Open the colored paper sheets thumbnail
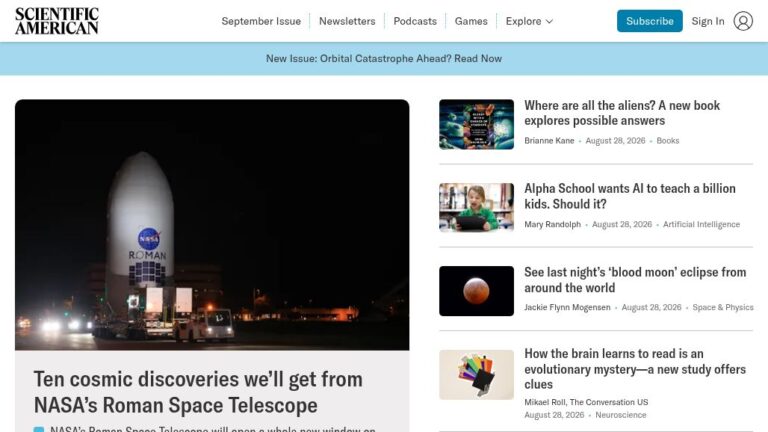This screenshot has width=768, height=432. tap(476, 375)
